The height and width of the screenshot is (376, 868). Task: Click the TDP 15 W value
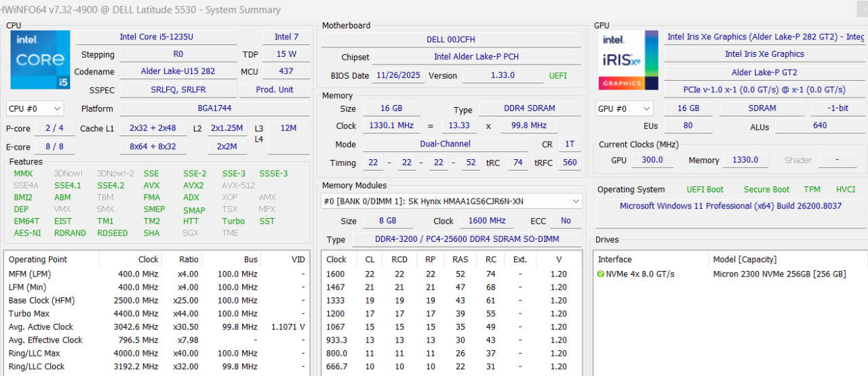tap(286, 54)
